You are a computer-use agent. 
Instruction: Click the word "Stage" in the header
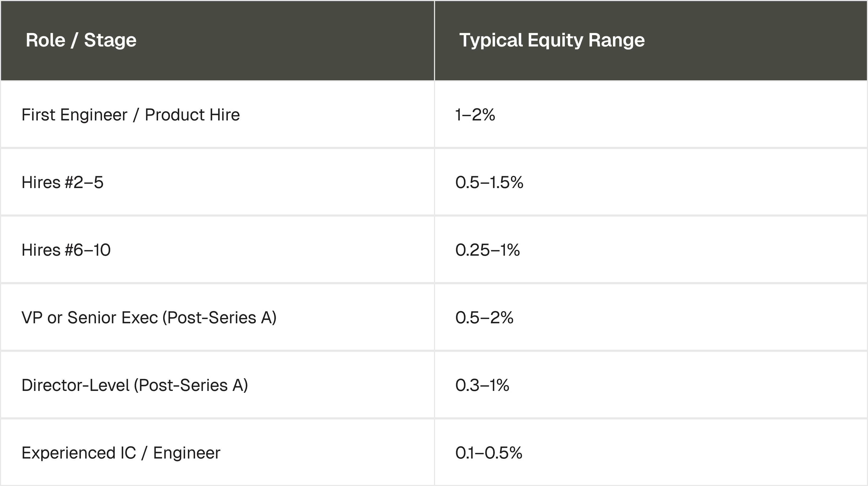click(110, 40)
